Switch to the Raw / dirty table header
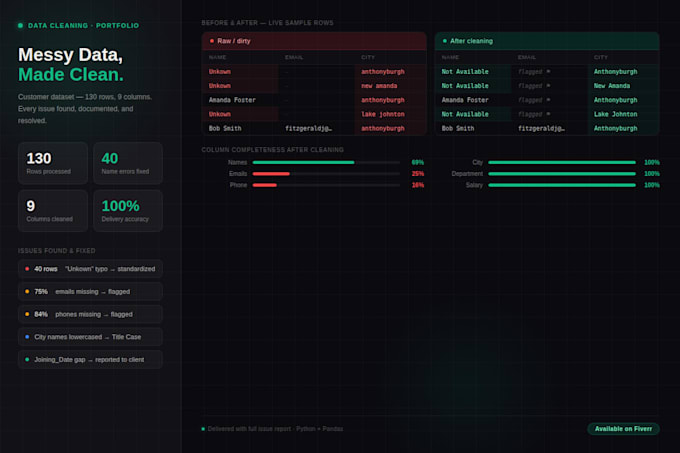680x453 pixels. click(314, 41)
